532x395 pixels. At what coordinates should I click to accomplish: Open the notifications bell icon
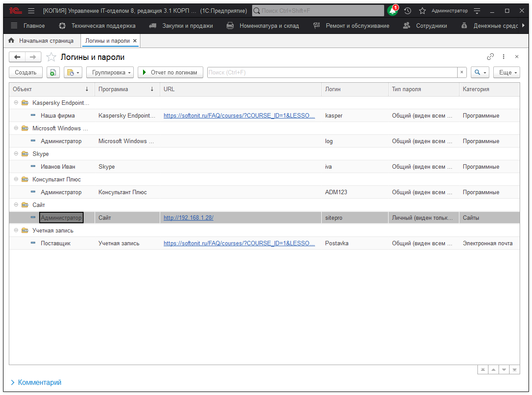[x=393, y=11]
